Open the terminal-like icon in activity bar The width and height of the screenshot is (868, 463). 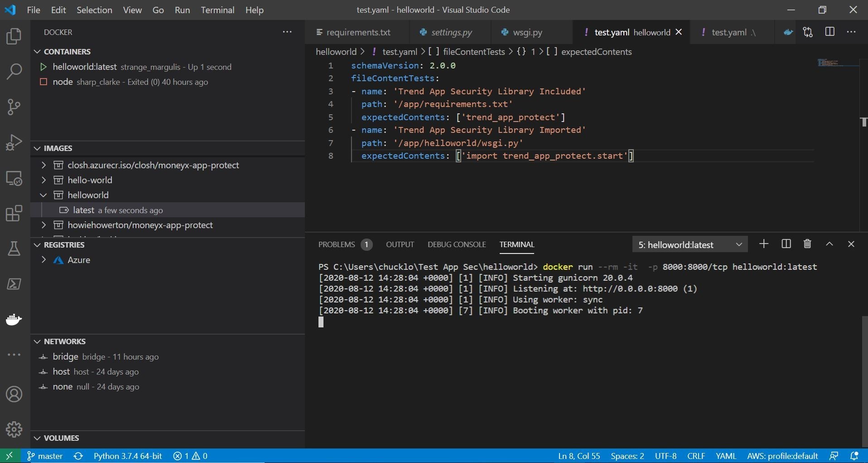[14, 284]
